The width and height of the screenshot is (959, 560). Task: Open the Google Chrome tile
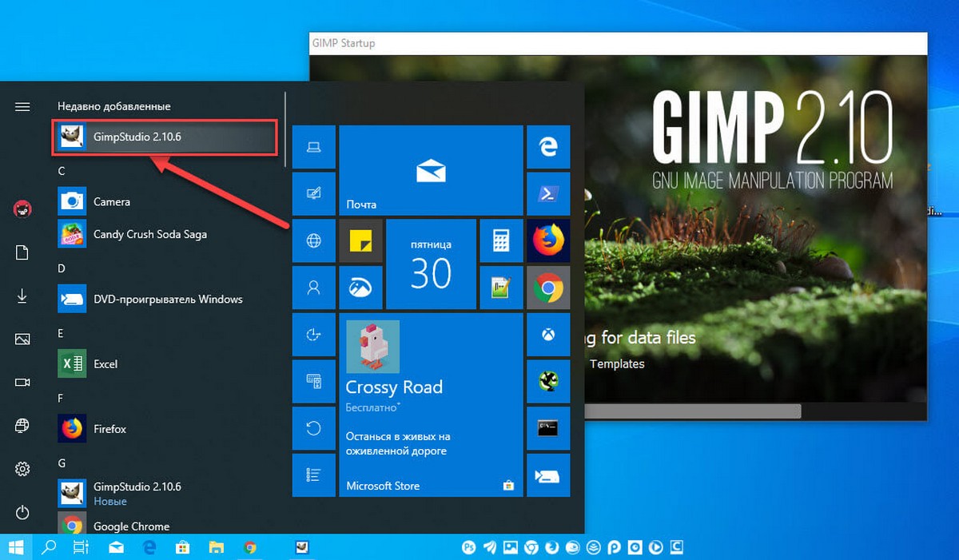(x=548, y=288)
